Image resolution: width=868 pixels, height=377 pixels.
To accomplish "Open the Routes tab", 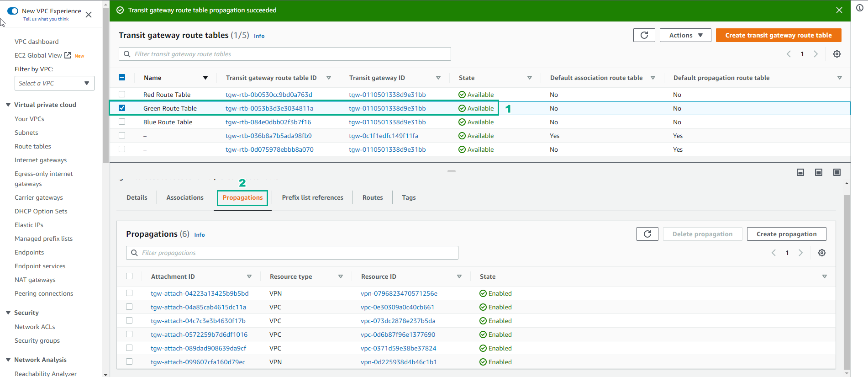I will 373,197.
